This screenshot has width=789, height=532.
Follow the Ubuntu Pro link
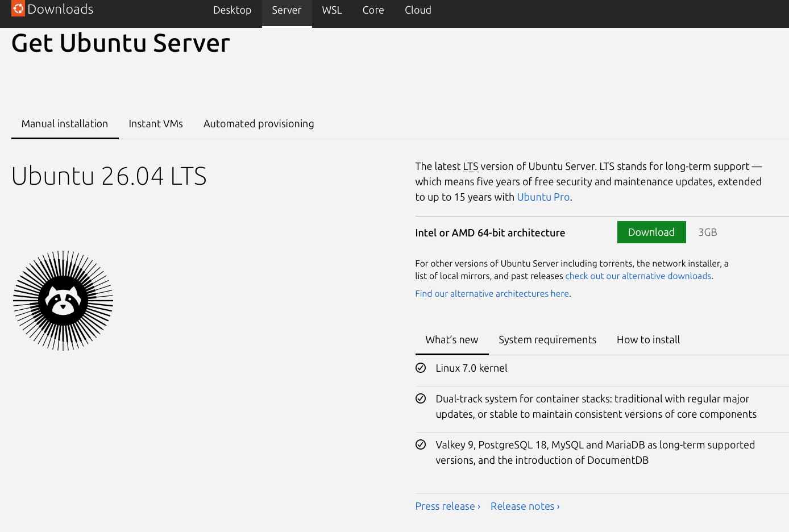(543, 197)
